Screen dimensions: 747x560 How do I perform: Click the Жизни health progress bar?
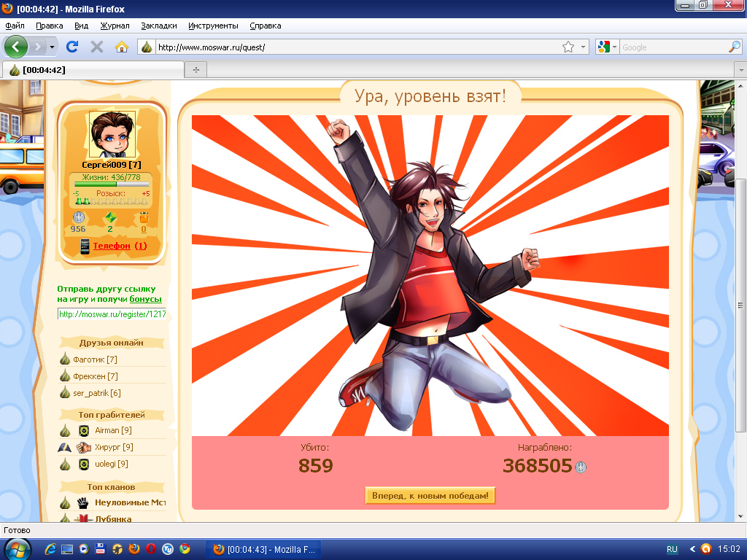[111, 184]
